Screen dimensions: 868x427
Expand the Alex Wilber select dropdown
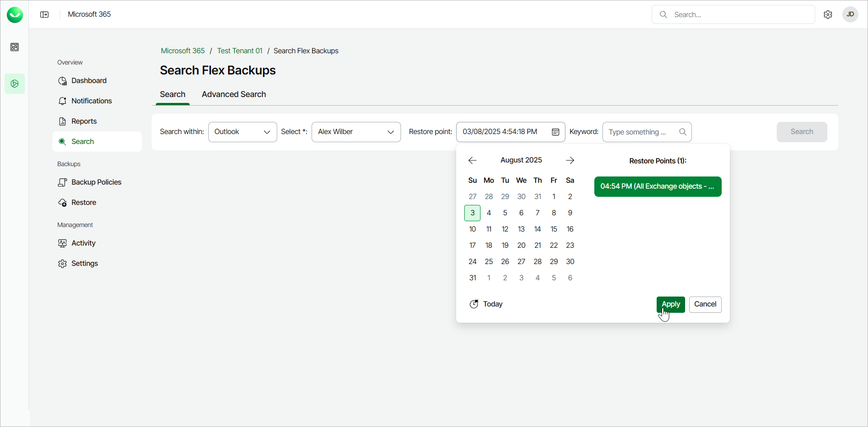(356, 132)
